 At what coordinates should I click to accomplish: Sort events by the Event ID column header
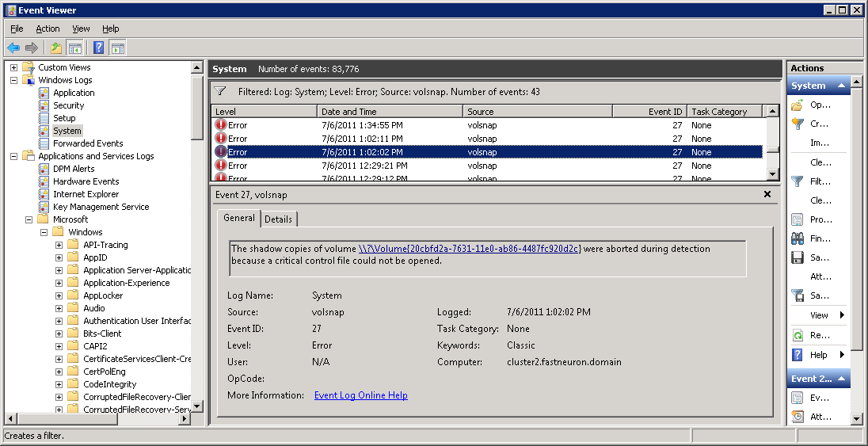click(x=650, y=112)
